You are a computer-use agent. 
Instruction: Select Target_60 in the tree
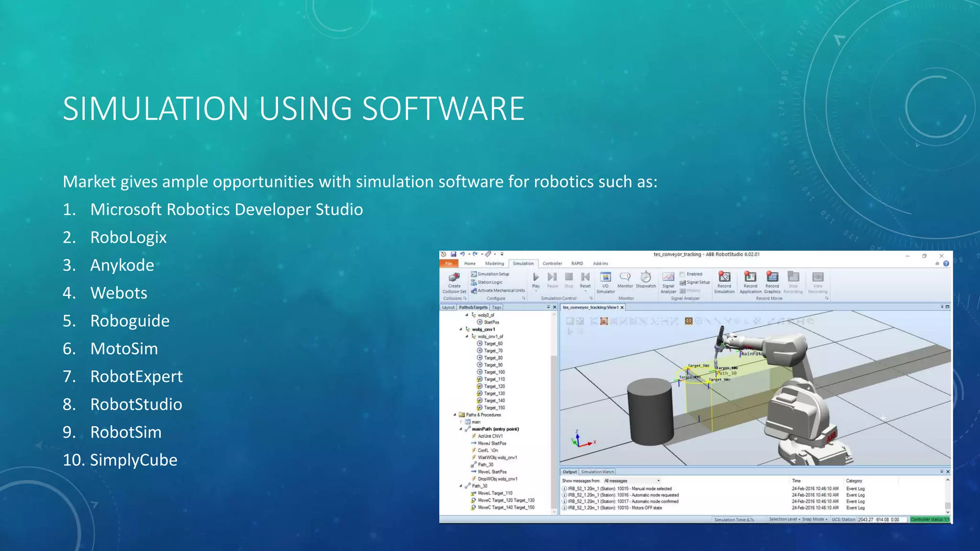[490, 343]
